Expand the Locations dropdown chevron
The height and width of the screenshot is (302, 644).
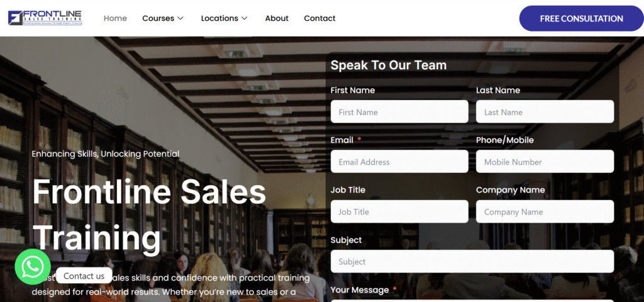coord(244,18)
